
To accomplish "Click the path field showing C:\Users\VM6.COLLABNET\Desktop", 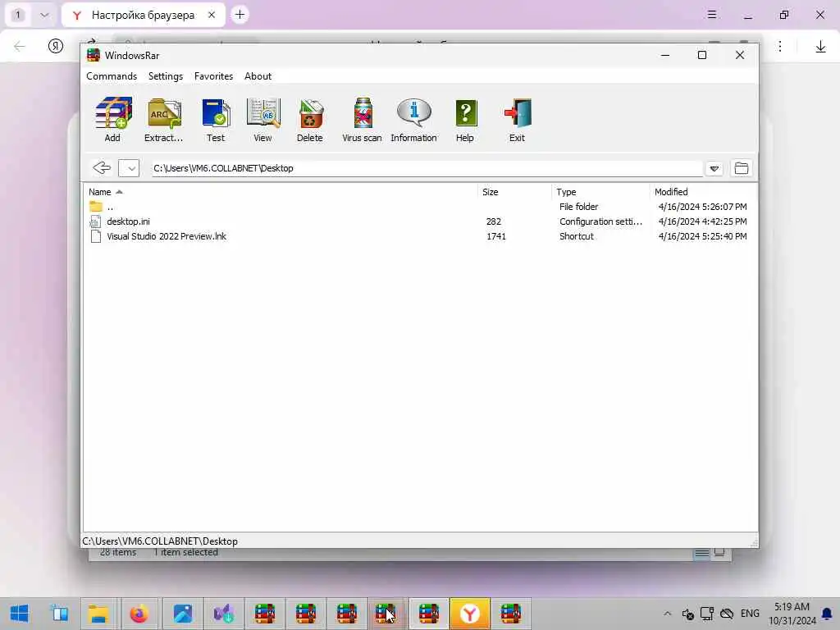I will pos(427,168).
